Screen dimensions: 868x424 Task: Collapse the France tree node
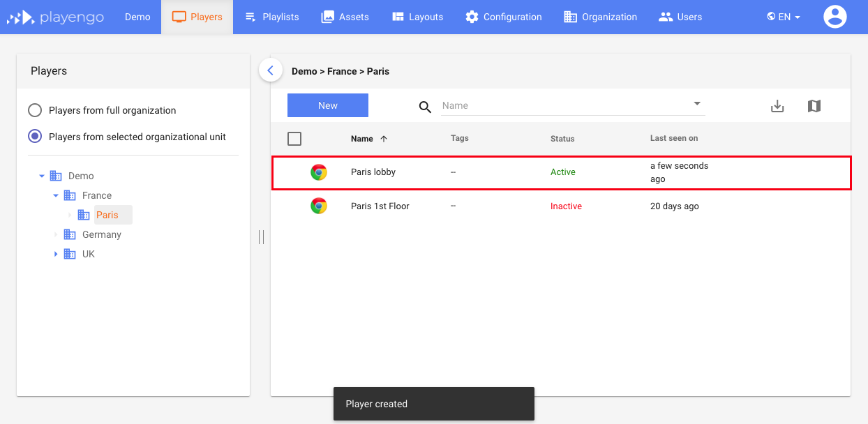click(56, 196)
